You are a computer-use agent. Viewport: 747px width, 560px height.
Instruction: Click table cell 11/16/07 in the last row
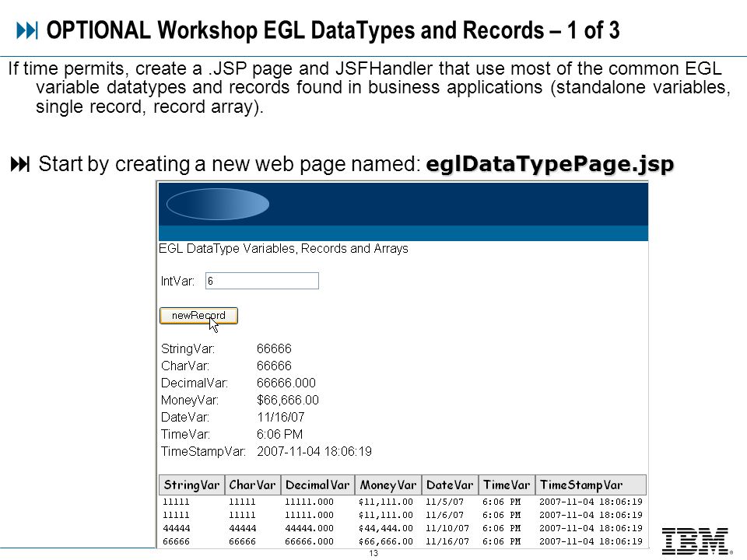(447, 542)
